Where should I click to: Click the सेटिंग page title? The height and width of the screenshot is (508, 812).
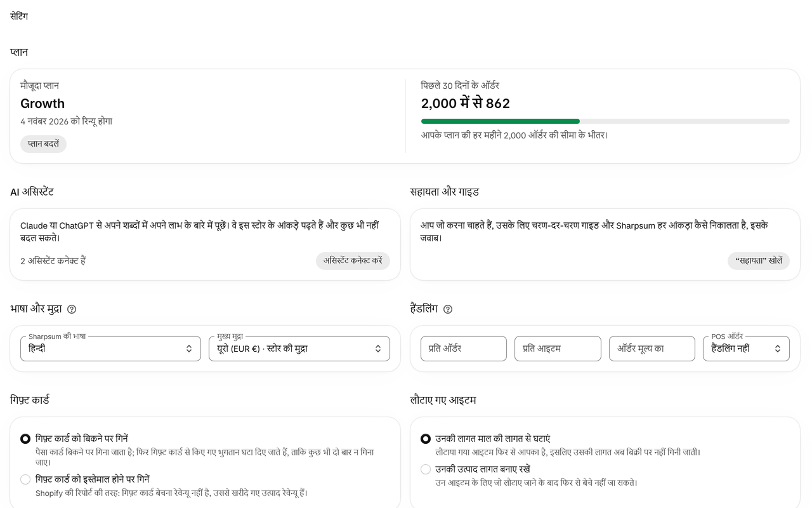[19, 17]
